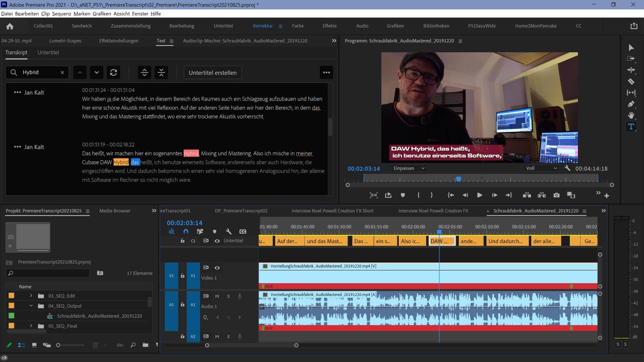Toggle lock on Untertitel caption track
This screenshot has height=362, width=644.
[182, 241]
